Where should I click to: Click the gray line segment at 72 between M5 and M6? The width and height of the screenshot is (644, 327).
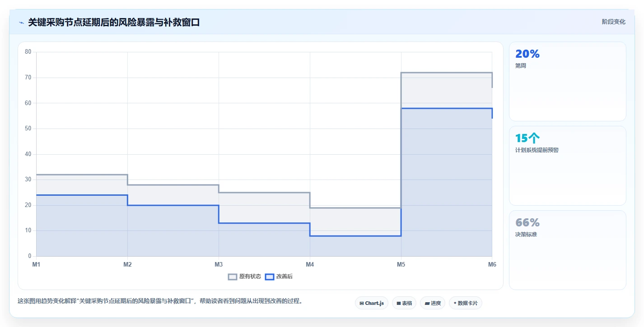point(447,73)
